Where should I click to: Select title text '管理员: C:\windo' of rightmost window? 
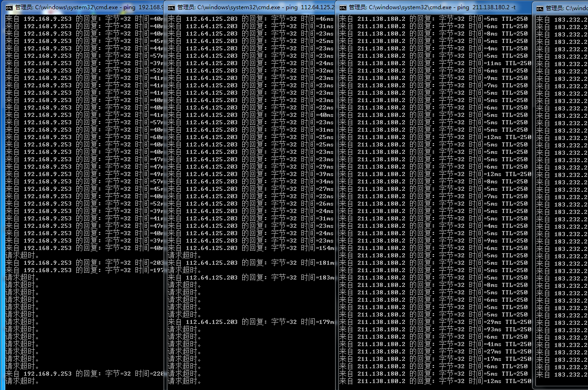click(567, 8)
